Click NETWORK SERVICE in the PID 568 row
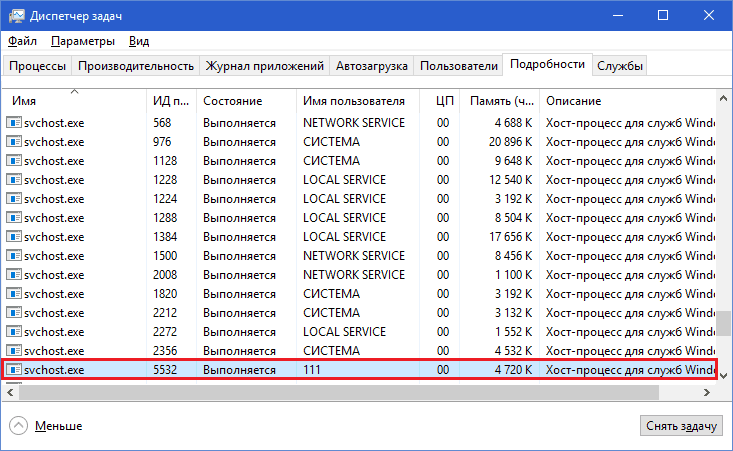The image size is (733, 451). point(354,123)
